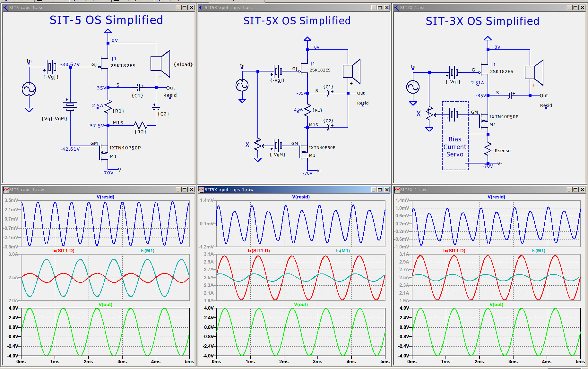Select the {R2} resistor in SIT-5 schematic
The height and width of the screenshot is (369, 588).
pyautogui.click(x=140, y=125)
